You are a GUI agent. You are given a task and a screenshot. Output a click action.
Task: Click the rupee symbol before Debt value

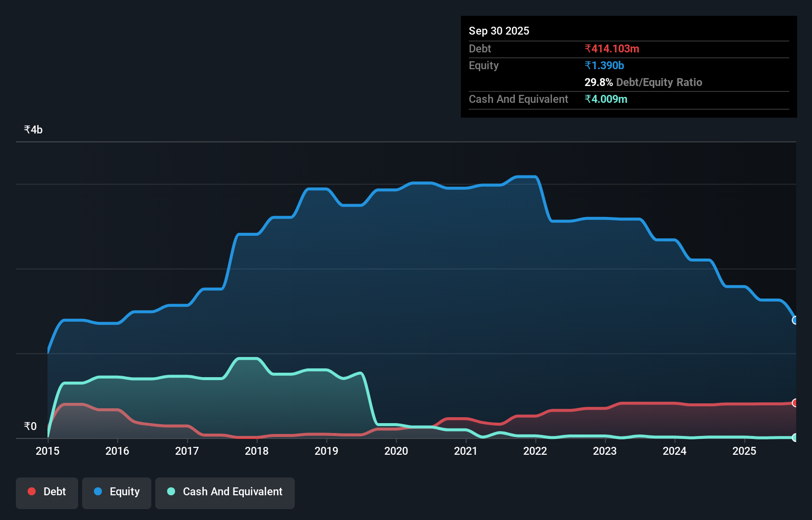[x=587, y=48]
